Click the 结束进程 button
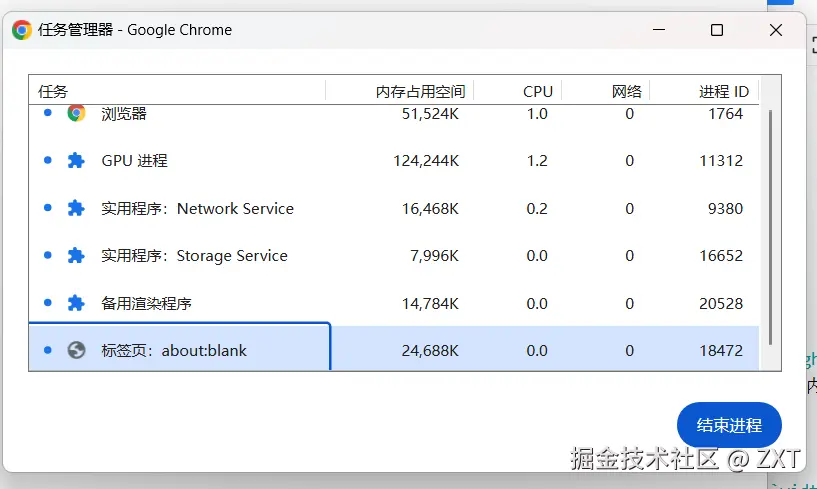Screen dimensions: 817x489 coord(729,425)
